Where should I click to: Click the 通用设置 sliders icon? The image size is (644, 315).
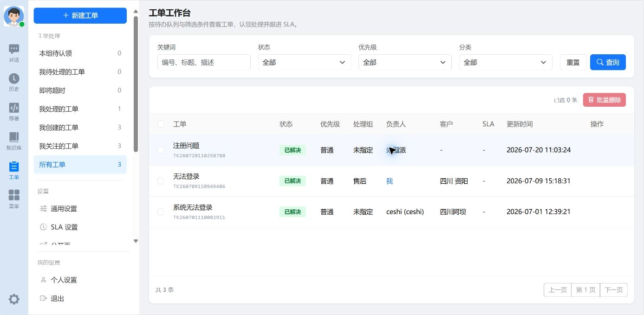pos(43,209)
